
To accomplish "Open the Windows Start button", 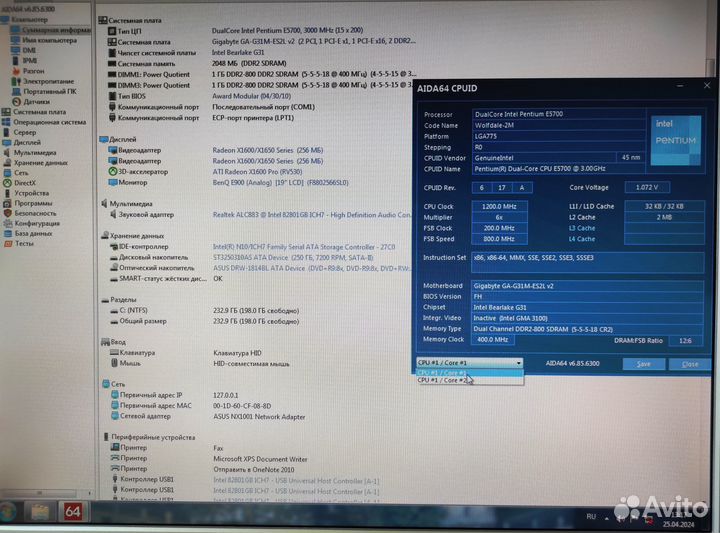I will 8,511.
